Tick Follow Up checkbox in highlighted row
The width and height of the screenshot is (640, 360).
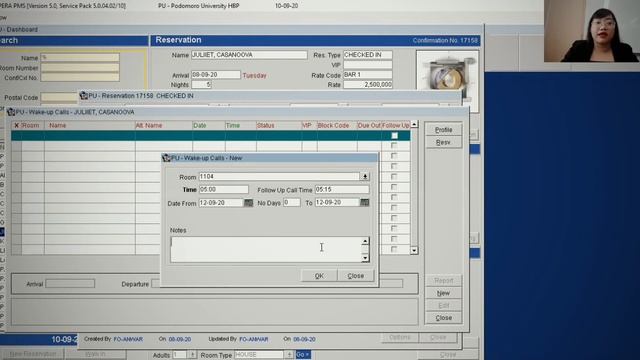pyautogui.click(x=394, y=136)
